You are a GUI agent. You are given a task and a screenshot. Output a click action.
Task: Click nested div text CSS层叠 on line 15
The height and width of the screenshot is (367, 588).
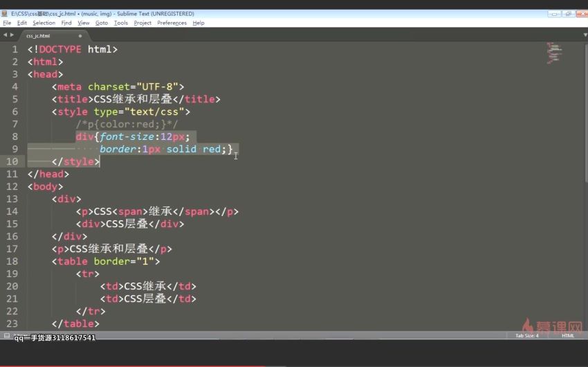coord(127,224)
